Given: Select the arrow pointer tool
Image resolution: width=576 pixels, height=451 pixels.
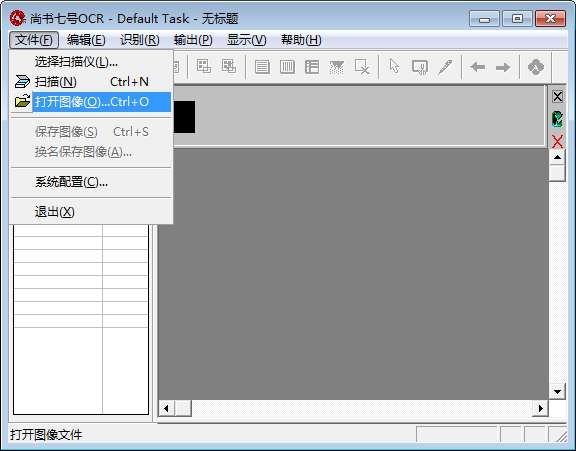Looking at the screenshot, I should [394, 66].
